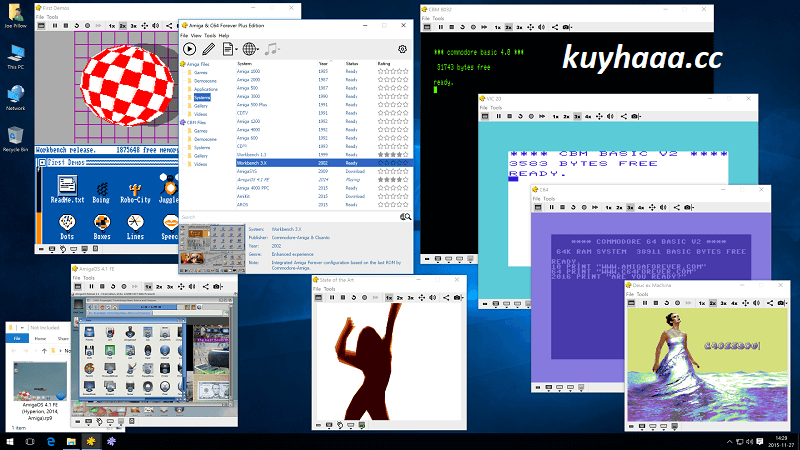
Task: Set 1x zoom in the First Demos window
Action: coord(112,26)
